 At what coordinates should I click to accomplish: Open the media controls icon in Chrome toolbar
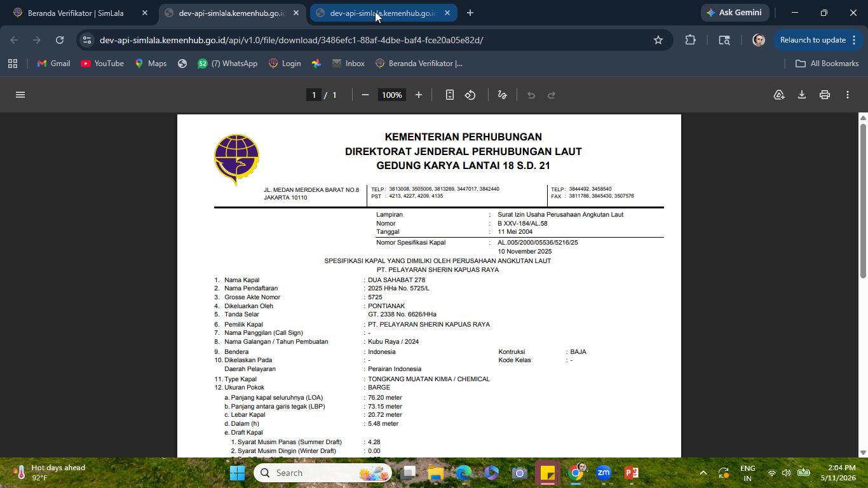(724, 40)
